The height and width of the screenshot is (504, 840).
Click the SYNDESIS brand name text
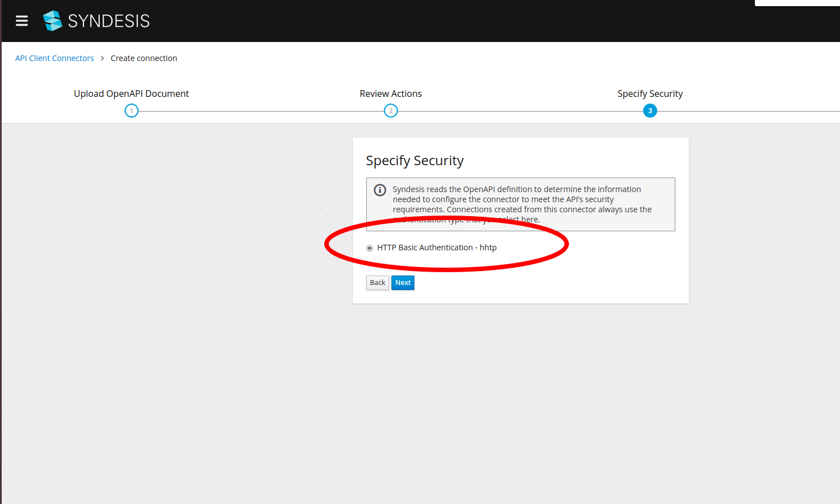point(109,21)
